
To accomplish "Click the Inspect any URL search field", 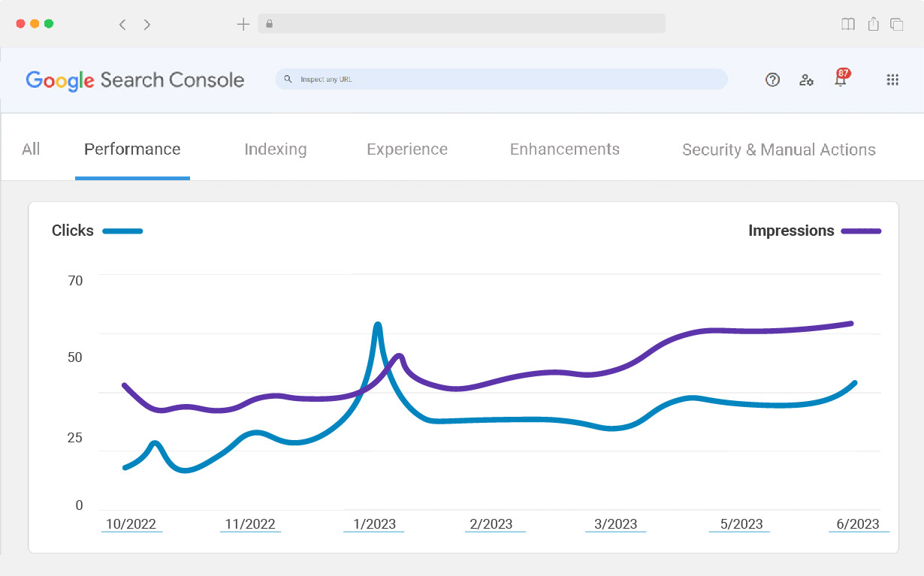I will [501, 79].
